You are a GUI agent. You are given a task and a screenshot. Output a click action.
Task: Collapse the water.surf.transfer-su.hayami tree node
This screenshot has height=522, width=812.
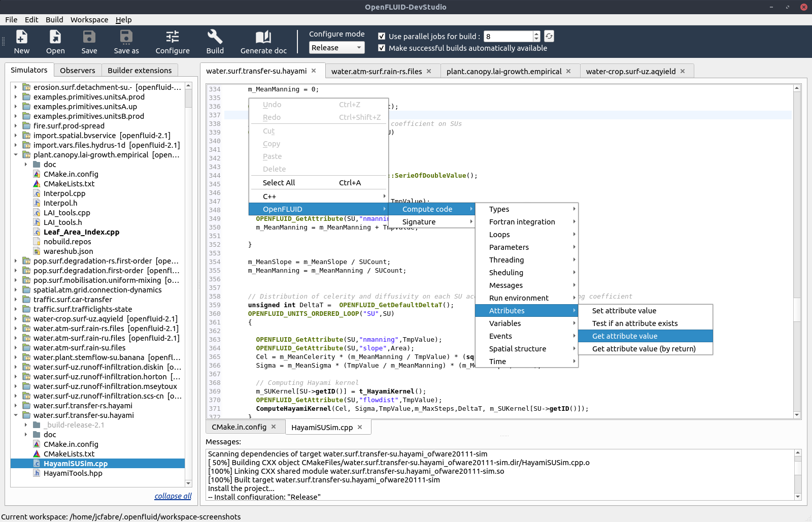(16, 415)
